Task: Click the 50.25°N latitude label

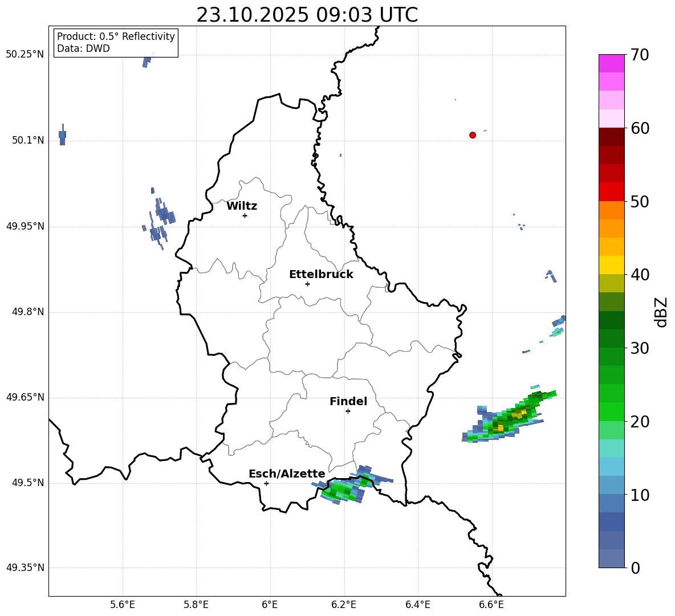Action: point(25,55)
